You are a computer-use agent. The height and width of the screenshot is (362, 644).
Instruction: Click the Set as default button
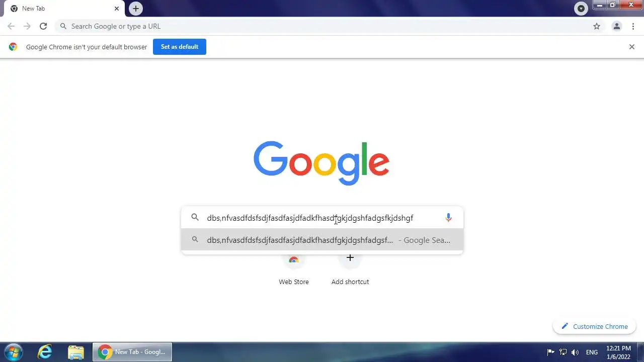pos(180,47)
